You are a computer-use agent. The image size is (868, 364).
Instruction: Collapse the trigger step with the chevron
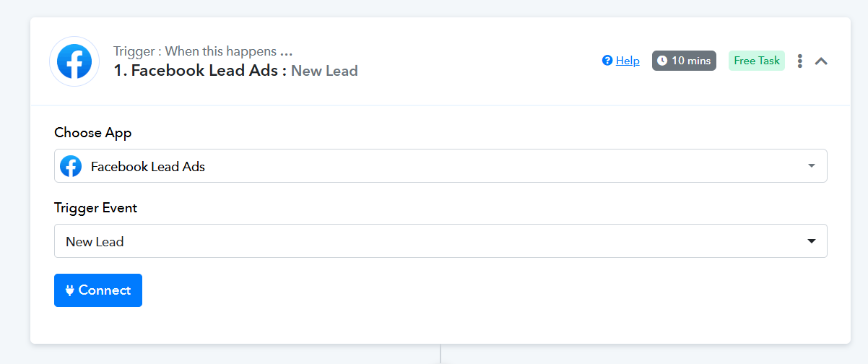coord(821,61)
